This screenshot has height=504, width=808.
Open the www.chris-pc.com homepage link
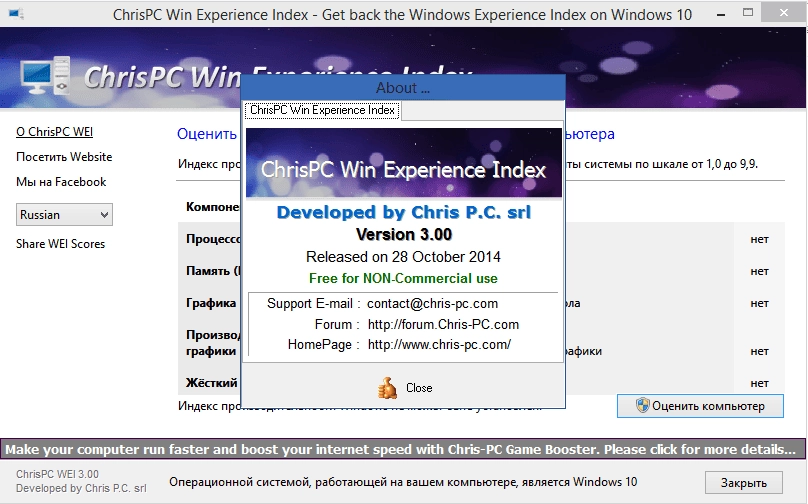tap(439, 345)
